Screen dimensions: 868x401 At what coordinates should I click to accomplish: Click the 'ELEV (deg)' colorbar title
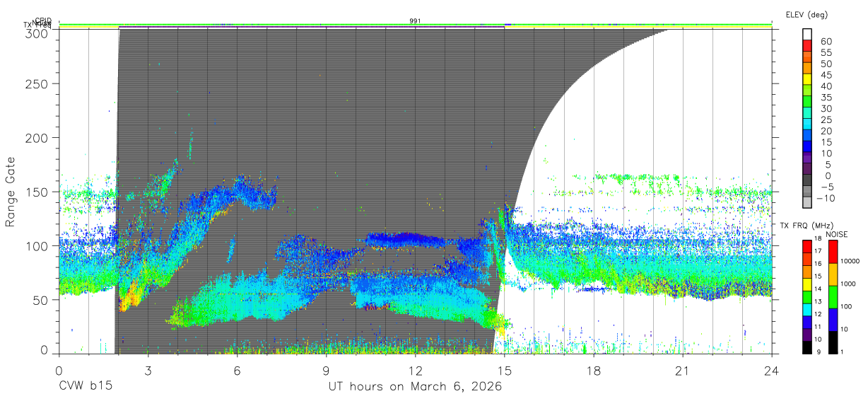click(x=807, y=15)
